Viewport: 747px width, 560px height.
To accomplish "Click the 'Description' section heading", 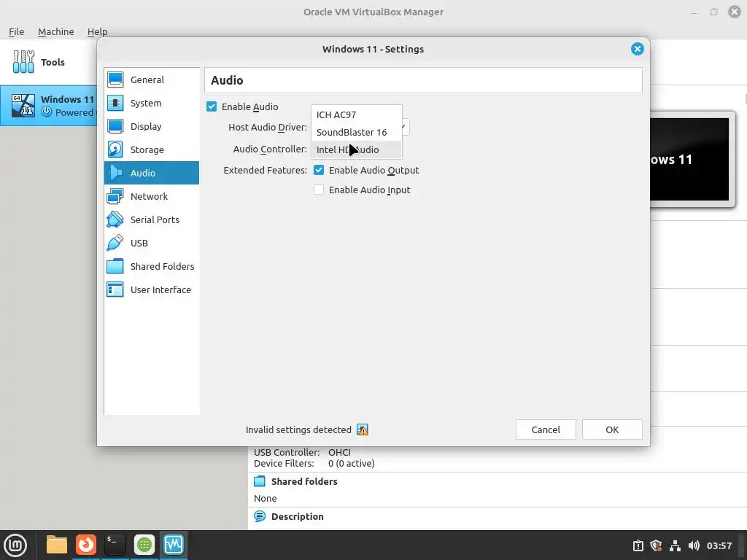I will coord(298,516).
